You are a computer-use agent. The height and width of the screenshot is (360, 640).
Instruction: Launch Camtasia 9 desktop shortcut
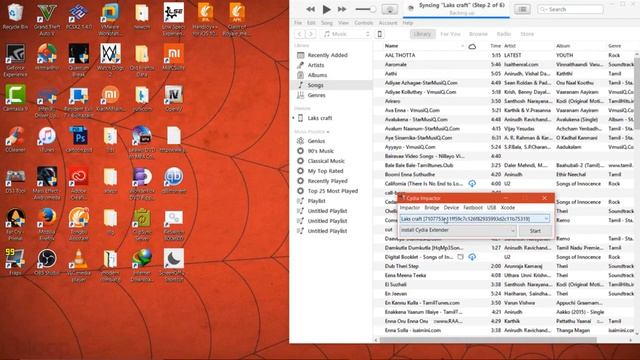coord(15,98)
